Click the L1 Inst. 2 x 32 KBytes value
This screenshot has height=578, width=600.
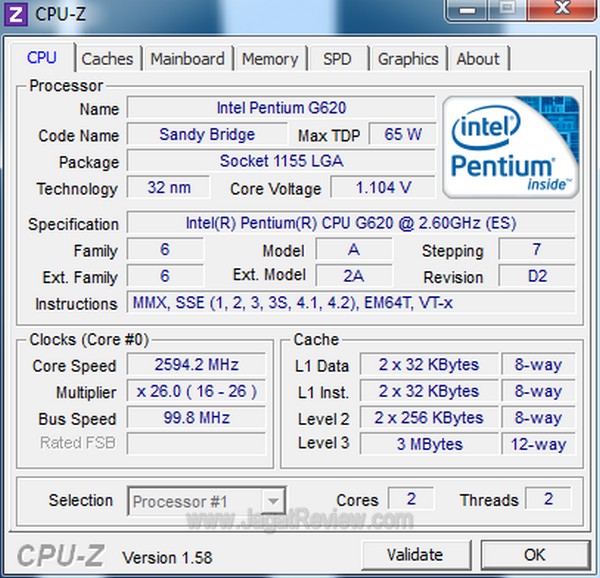pos(429,391)
